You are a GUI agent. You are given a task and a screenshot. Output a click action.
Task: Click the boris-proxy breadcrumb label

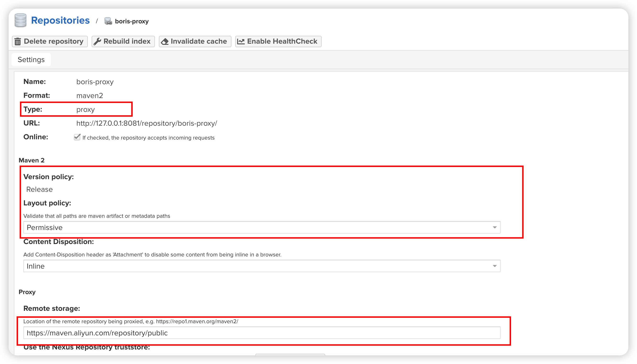(x=131, y=21)
